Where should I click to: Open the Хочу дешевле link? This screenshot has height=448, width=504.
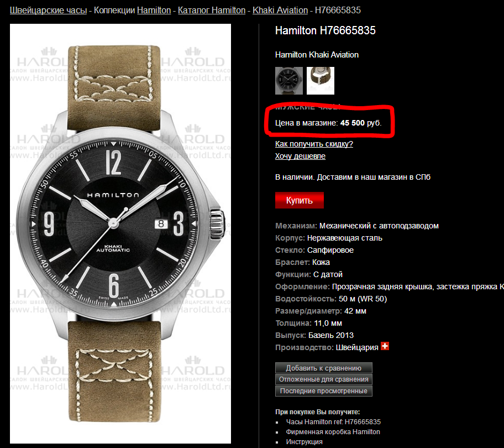pos(300,157)
